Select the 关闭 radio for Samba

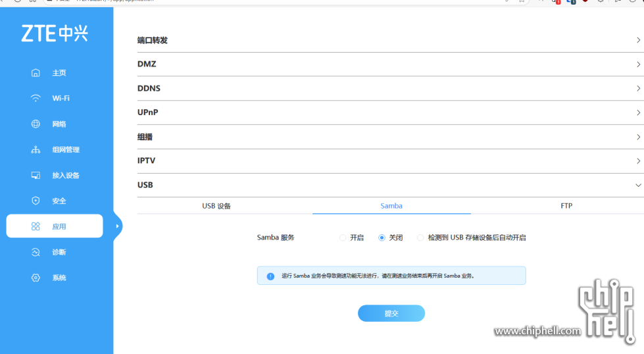382,238
